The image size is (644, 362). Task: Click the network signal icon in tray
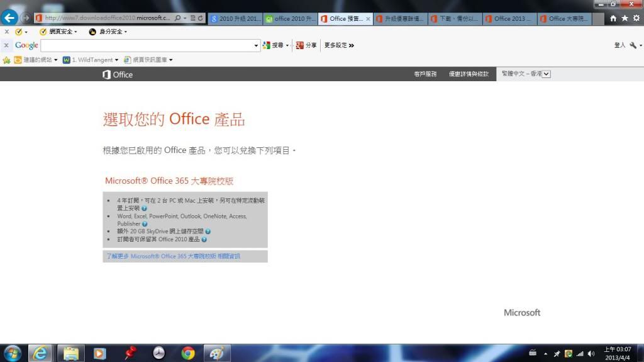(580, 354)
